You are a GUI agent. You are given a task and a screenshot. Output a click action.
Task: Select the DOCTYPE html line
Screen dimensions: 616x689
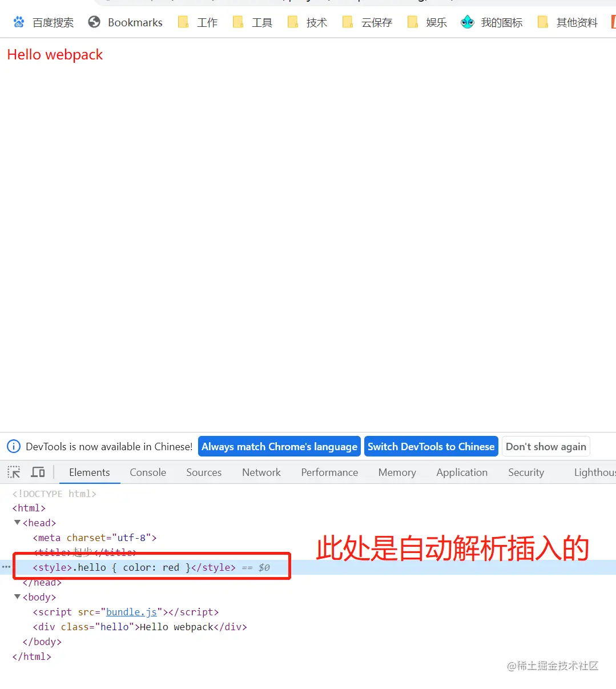tap(54, 494)
